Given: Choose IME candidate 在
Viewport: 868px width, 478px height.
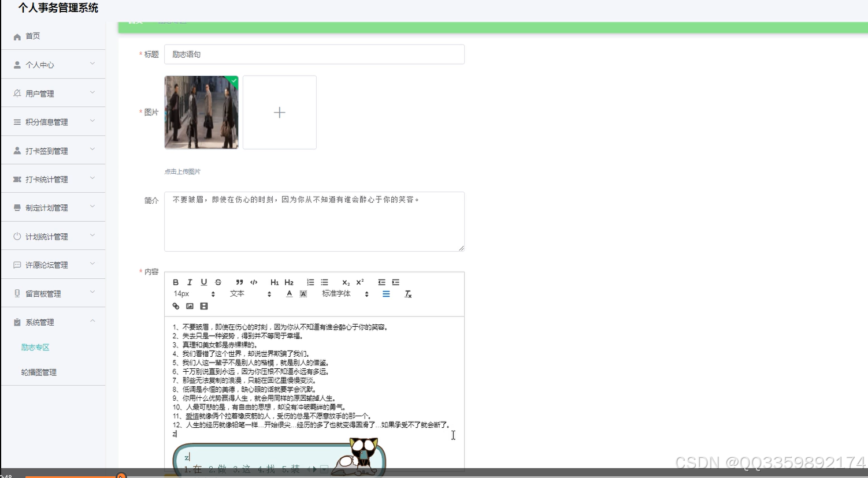Looking at the screenshot, I should tap(194, 469).
